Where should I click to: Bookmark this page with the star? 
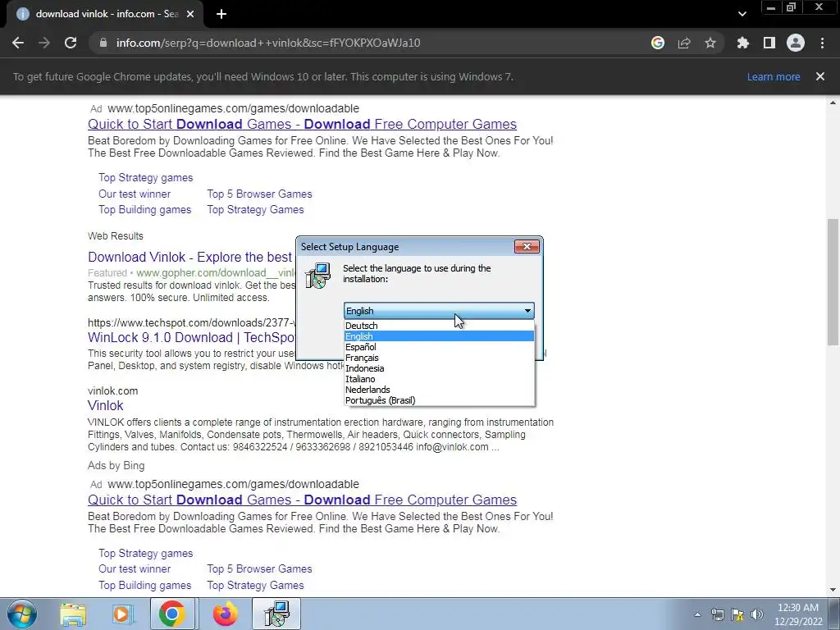tap(710, 43)
